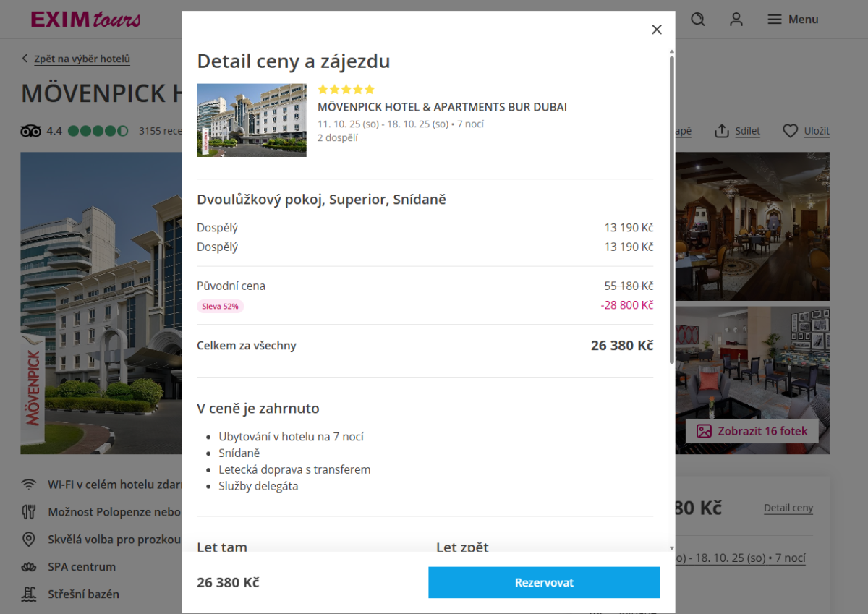The width and height of the screenshot is (868, 614).
Task: Click the gallery icon on Zobrazit 16 fotek
Action: 704,431
